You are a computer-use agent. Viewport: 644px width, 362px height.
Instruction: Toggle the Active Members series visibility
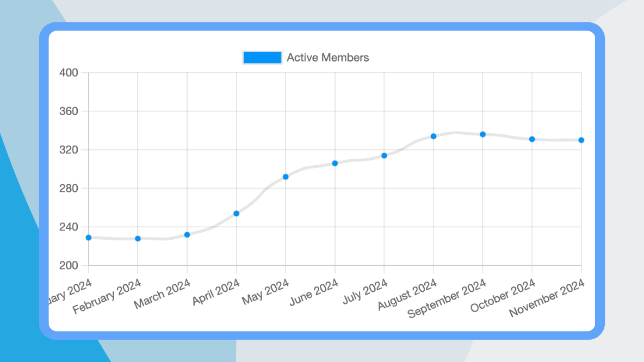pyautogui.click(x=262, y=57)
